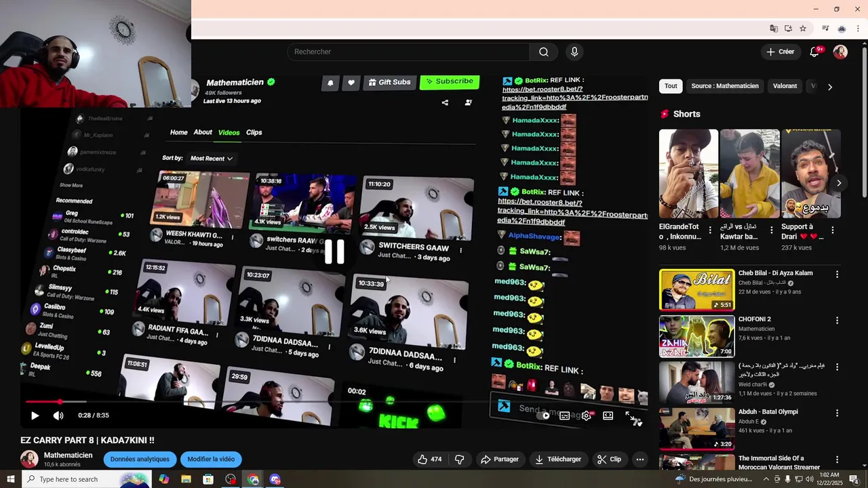
Task: Click the install app icon in address bar
Action: [788, 28]
